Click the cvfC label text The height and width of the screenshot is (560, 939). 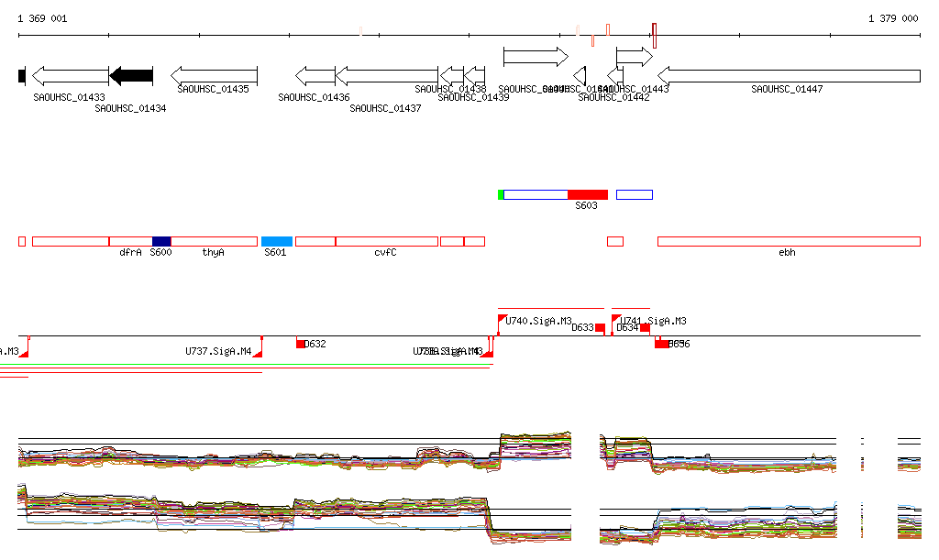point(386,252)
